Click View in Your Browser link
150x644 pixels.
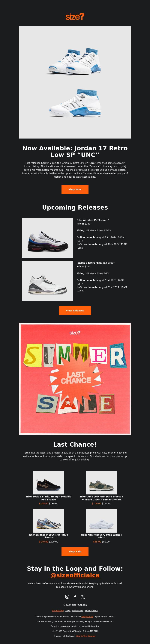tap(86, 636)
